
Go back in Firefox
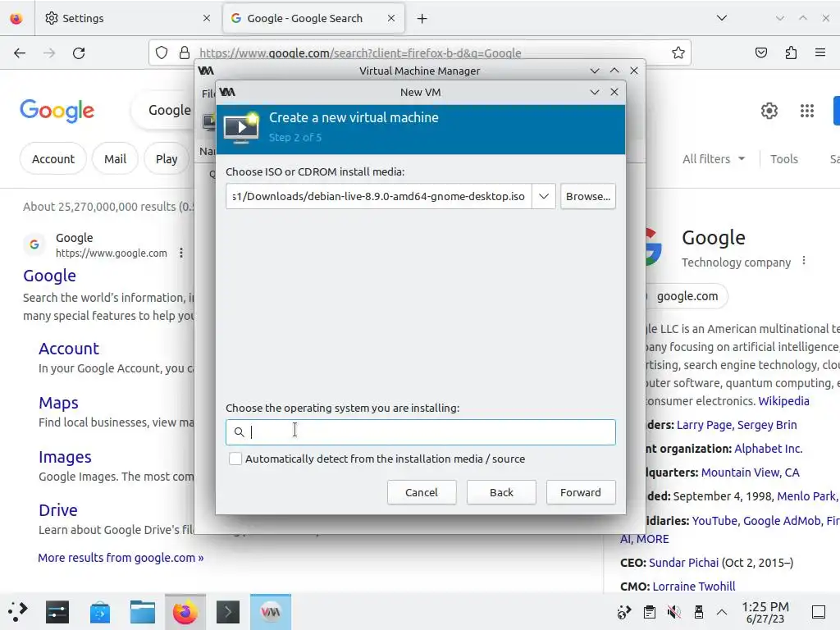coord(20,53)
